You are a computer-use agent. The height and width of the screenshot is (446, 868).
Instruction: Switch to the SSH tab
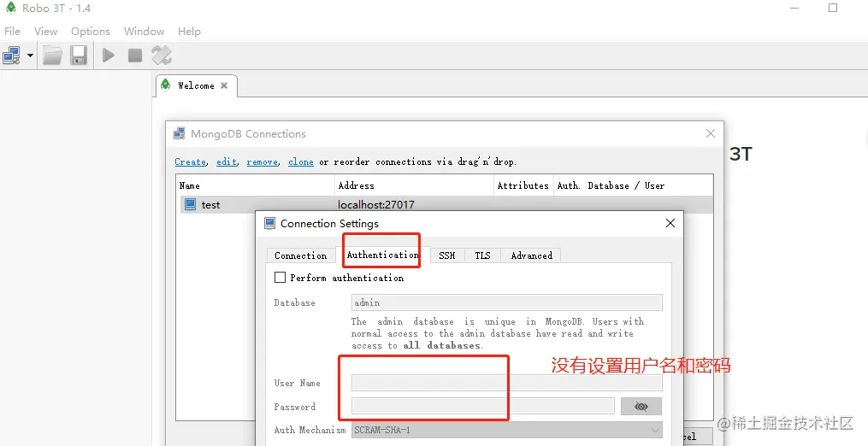pyautogui.click(x=446, y=255)
